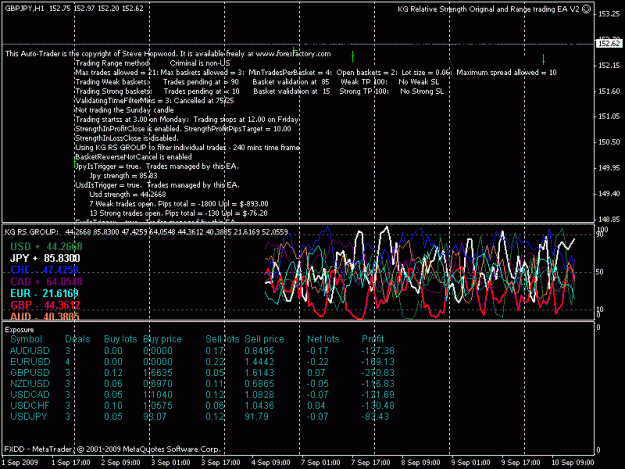
Task: Select the EURUSD row symbol
Action: point(30,362)
